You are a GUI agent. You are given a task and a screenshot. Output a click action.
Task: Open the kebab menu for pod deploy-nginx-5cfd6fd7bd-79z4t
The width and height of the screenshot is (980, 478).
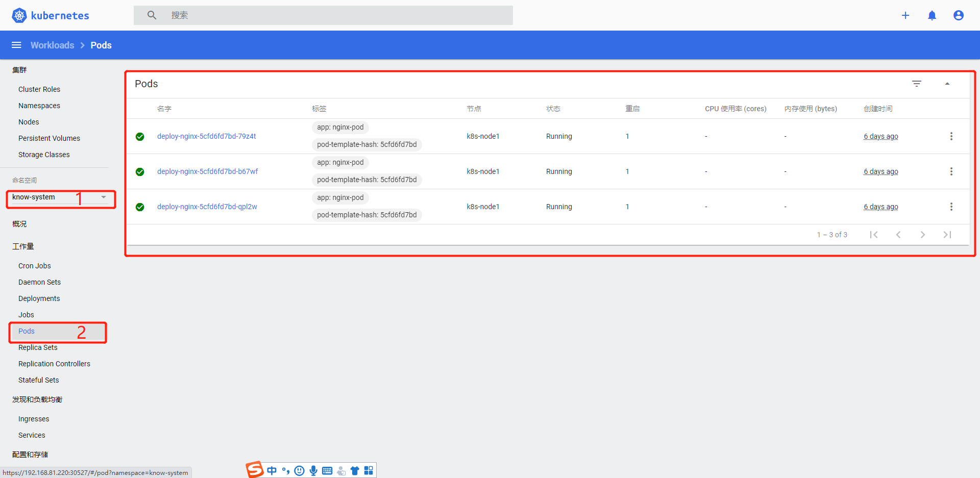click(x=951, y=136)
